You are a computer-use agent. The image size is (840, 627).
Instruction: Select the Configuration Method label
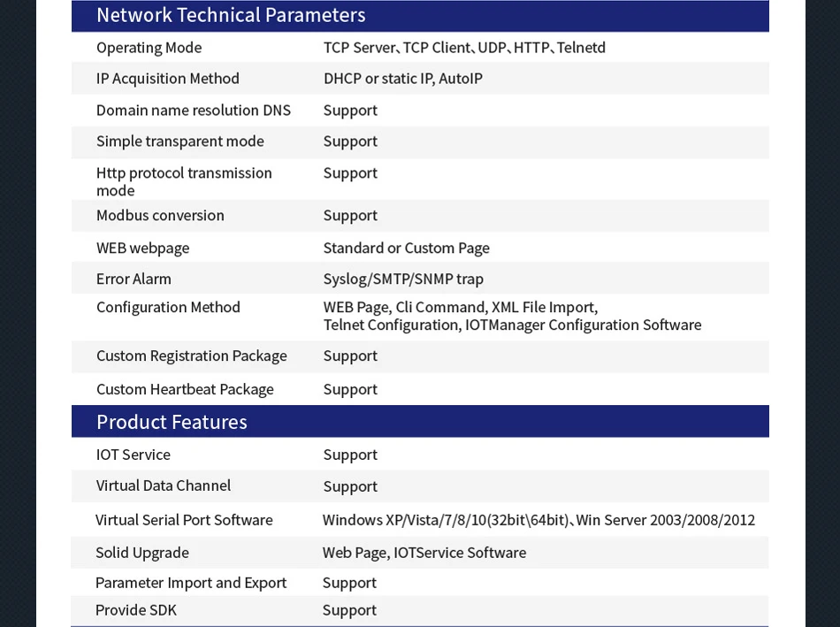168,308
